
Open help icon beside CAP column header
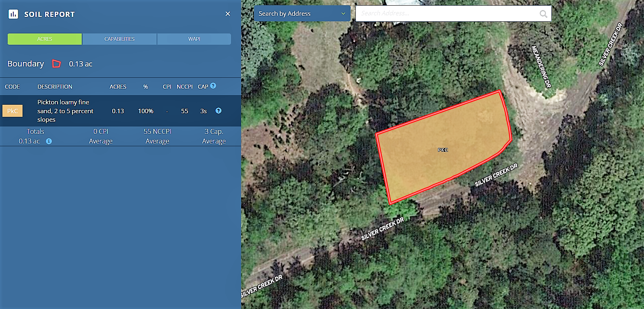[x=213, y=86]
